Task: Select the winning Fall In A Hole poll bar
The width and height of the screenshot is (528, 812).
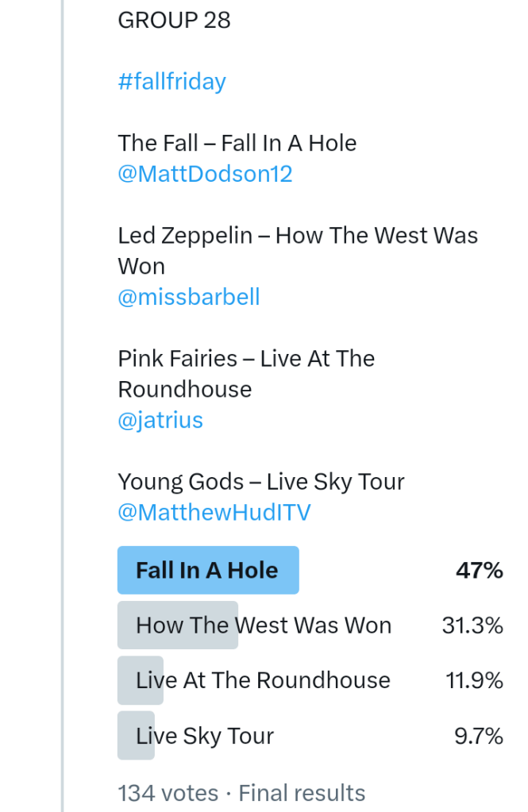Action: [x=207, y=570]
